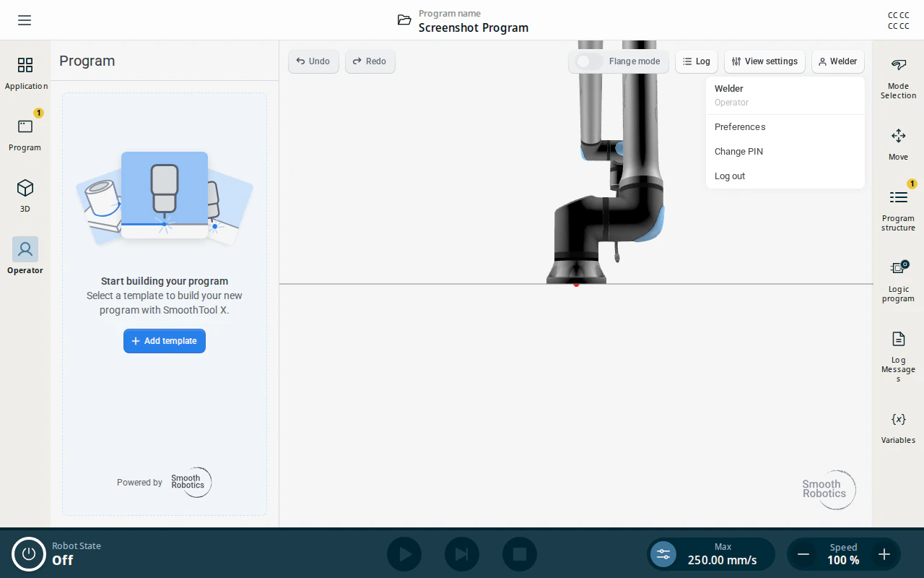Click the program folder icon
924x578 pixels.
pos(404,20)
